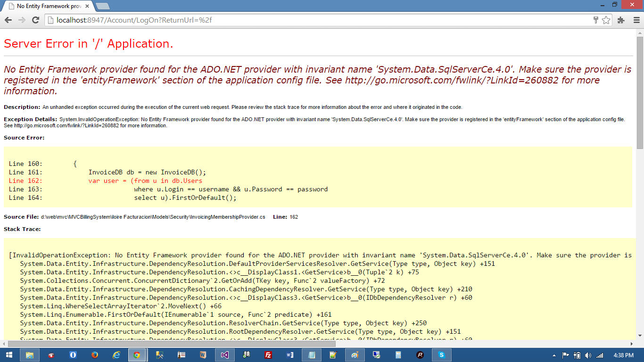Click the 'Server Error in '/' Application.' heading
Viewport: 644px width, 362px height.
[89, 44]
